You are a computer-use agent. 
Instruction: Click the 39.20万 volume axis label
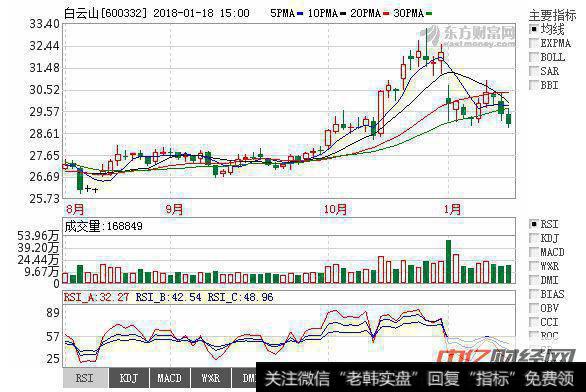coord(38,248)
